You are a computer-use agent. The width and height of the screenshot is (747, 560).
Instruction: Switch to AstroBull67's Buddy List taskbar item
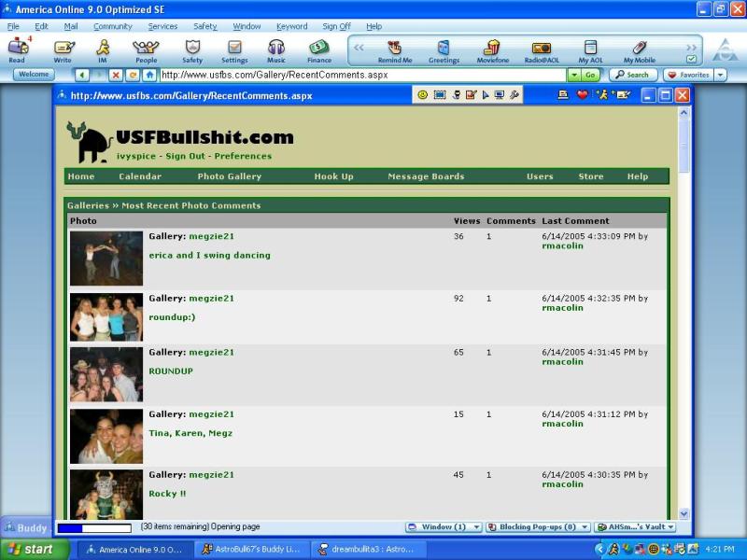[252, 549]
